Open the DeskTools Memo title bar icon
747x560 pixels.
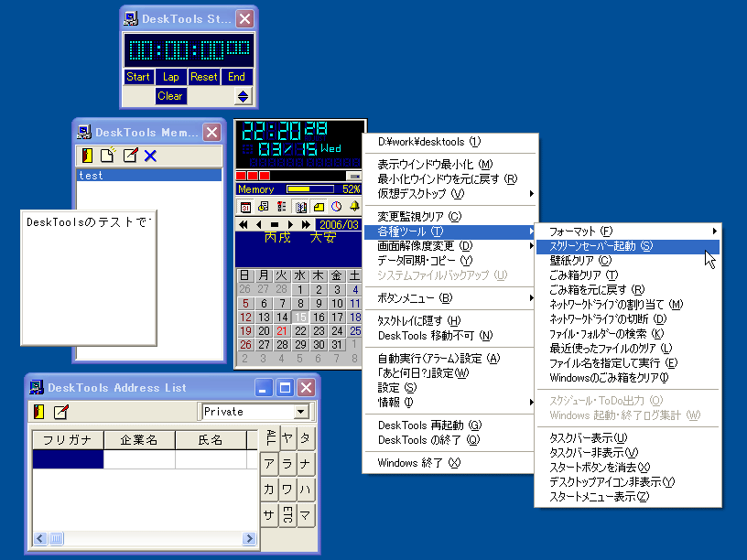pos(84,132)
